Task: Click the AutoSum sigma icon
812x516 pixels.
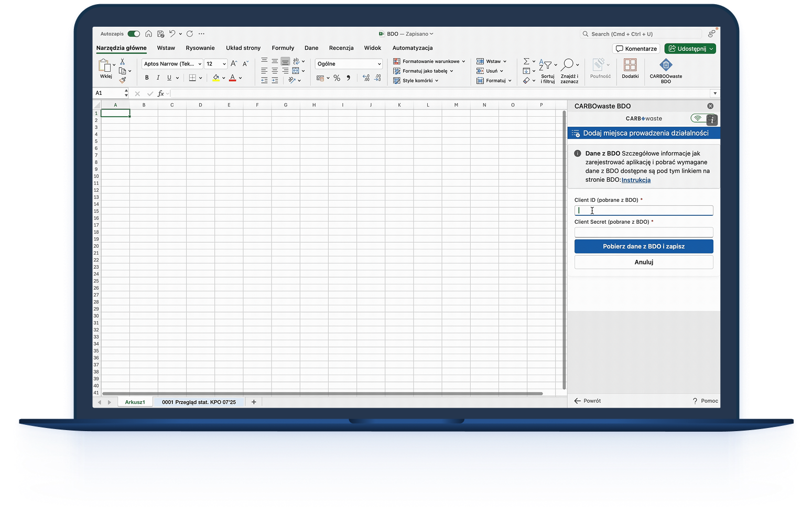Action: click(526, 61)
